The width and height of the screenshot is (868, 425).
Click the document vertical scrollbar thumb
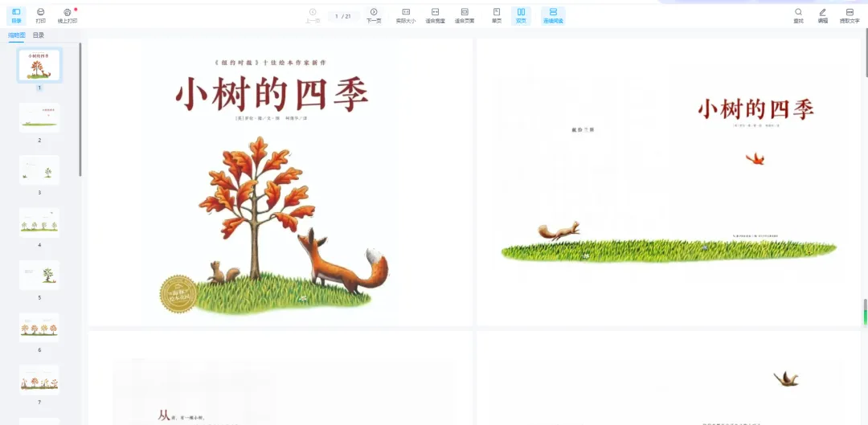[x=866, y=53]
